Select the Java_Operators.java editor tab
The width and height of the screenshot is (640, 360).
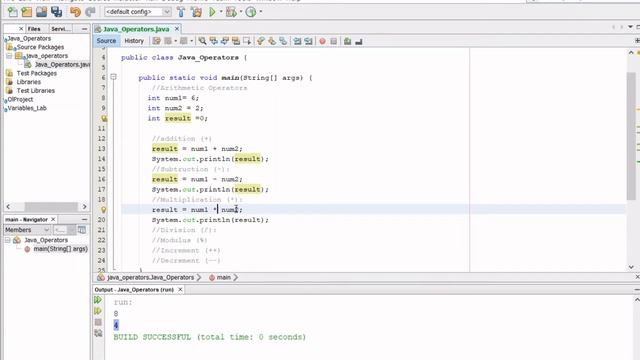(136, 29)
